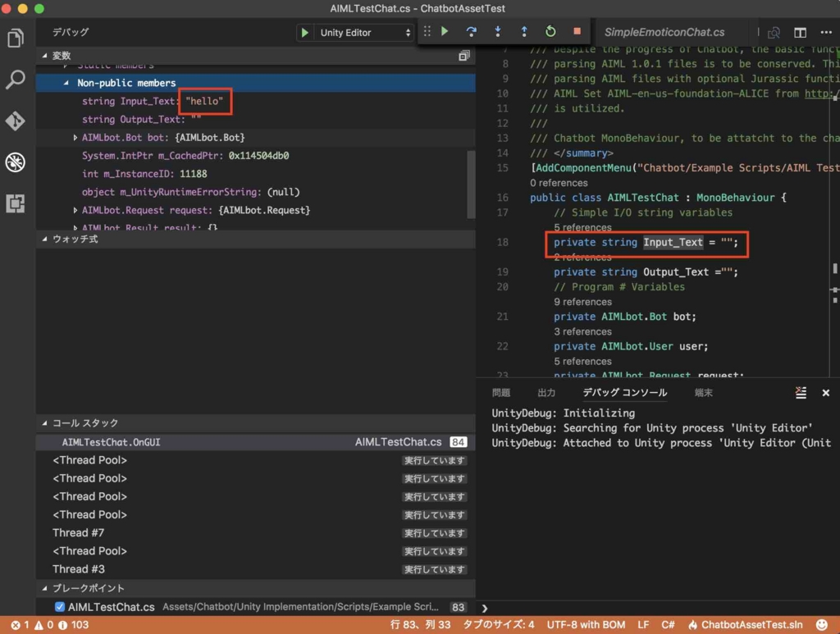
Task: Switch to the 問題 tab
Action: [501, 393]
